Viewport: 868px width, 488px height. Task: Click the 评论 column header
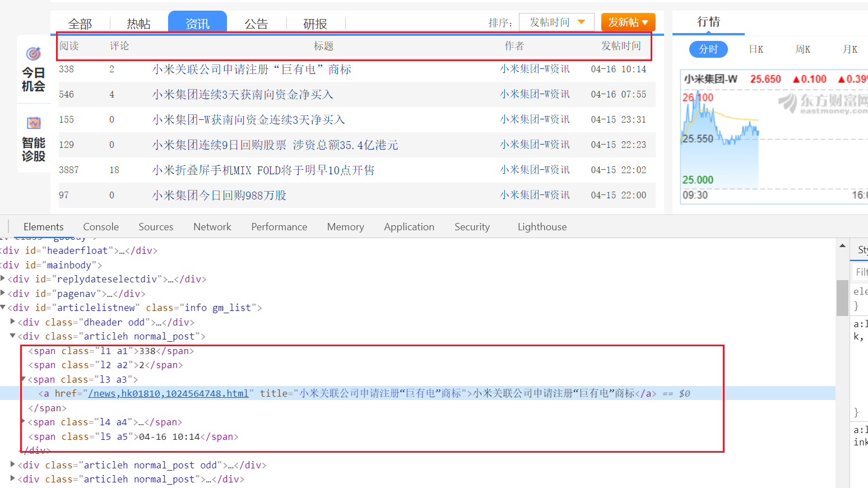[x=119, y=46]
